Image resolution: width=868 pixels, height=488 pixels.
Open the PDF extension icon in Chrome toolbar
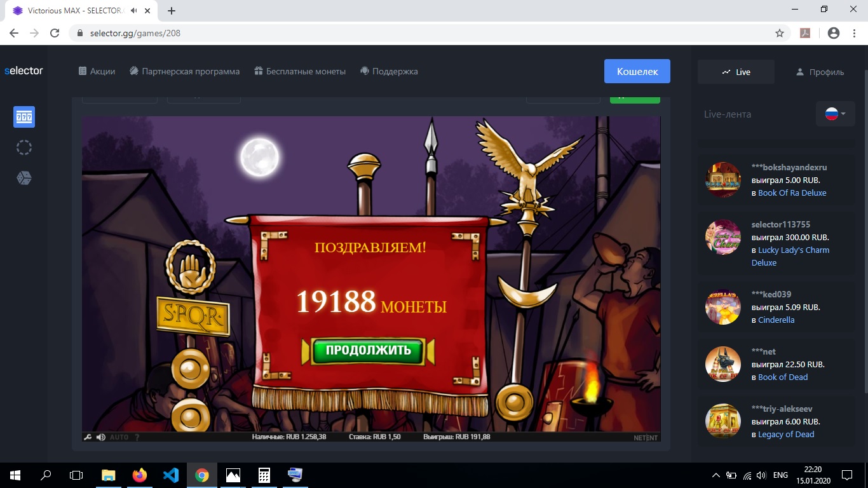point(805,33)
